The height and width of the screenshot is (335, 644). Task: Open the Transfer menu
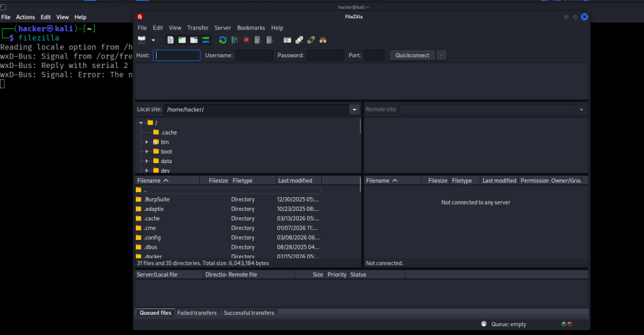(x=197, y=28)
